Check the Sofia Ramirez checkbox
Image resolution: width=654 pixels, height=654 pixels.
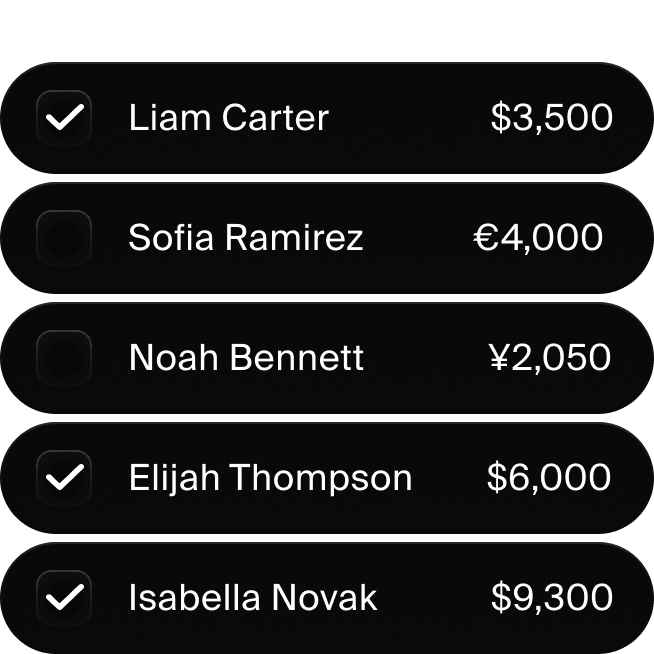64,238
